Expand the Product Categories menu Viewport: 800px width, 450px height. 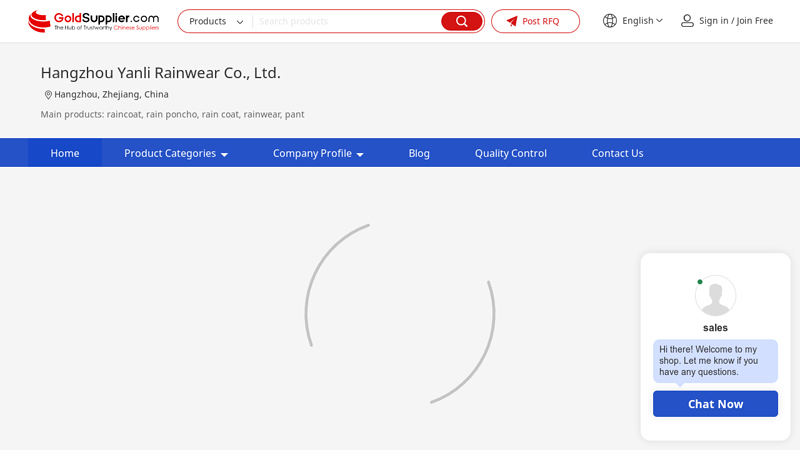pos(176,153)
